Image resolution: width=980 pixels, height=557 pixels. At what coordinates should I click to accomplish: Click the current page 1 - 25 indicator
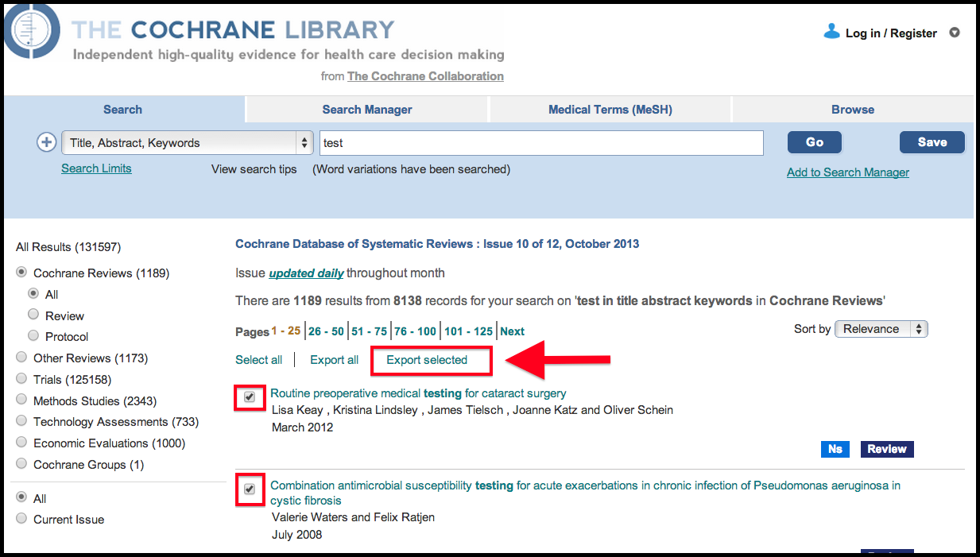coord(286,331)
